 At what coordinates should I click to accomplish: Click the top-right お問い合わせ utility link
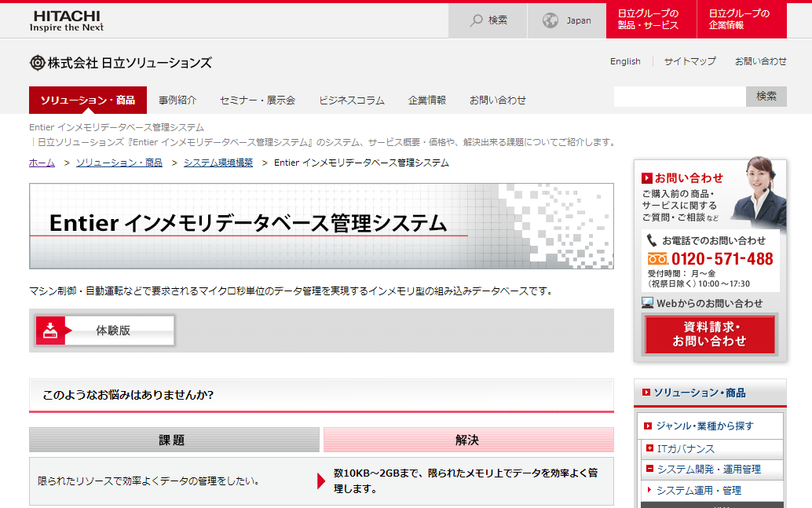pos(761,61)
